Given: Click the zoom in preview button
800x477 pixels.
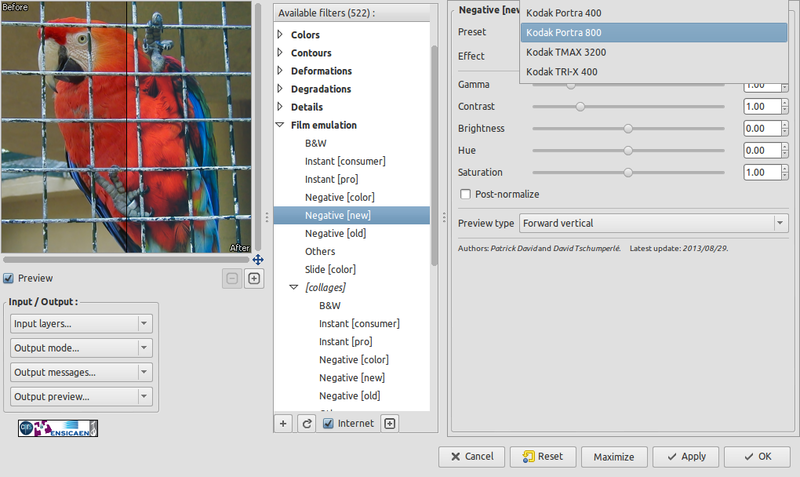Looking at the screenshot, I should (254, 279).
